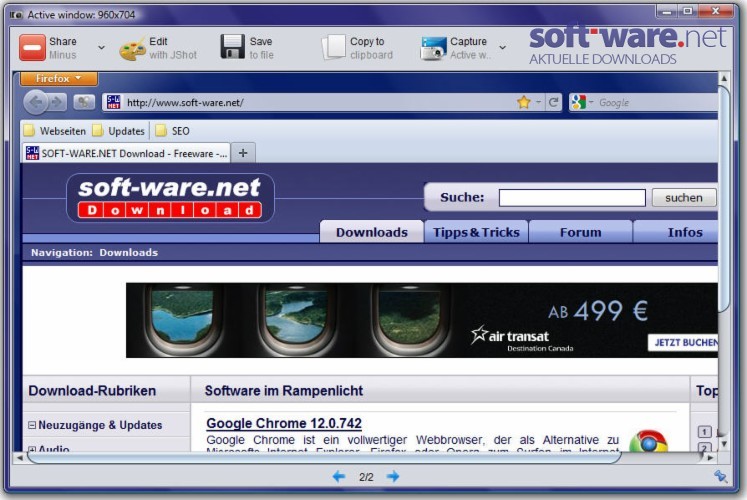Click the vertical scrollbar up arrow
The width and height of the screenshot is (747, 500).
click(x=724, y=78)
